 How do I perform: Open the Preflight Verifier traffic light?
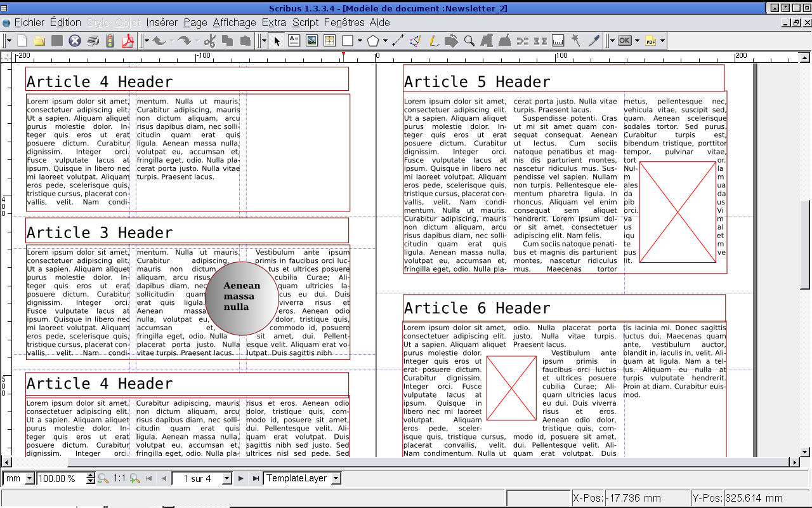(x=110, y=41)
